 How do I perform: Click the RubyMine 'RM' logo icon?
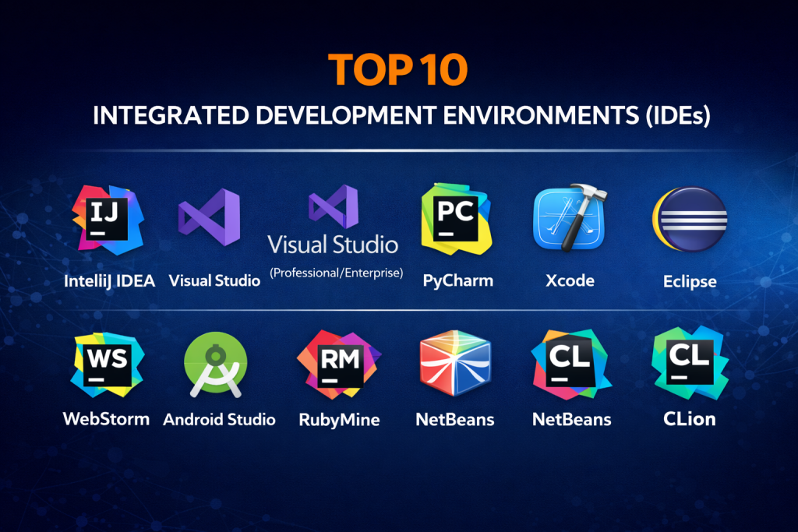[x=338, y=364]
